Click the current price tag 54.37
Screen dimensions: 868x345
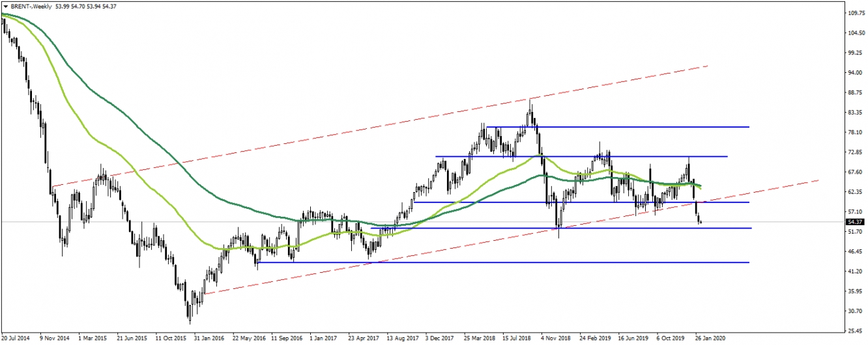click(x=855, y=222)
